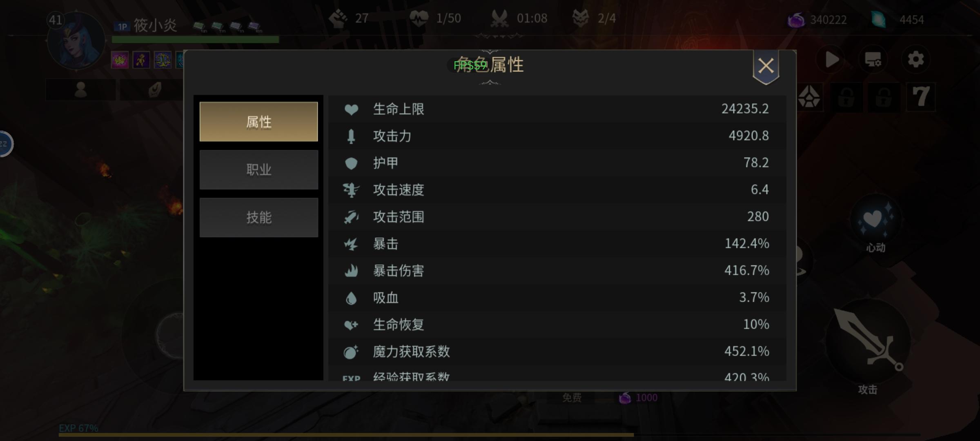Open the 技能 tab
Image resolution: width=980 pixels, height=441 pixels.
(258, 217)
